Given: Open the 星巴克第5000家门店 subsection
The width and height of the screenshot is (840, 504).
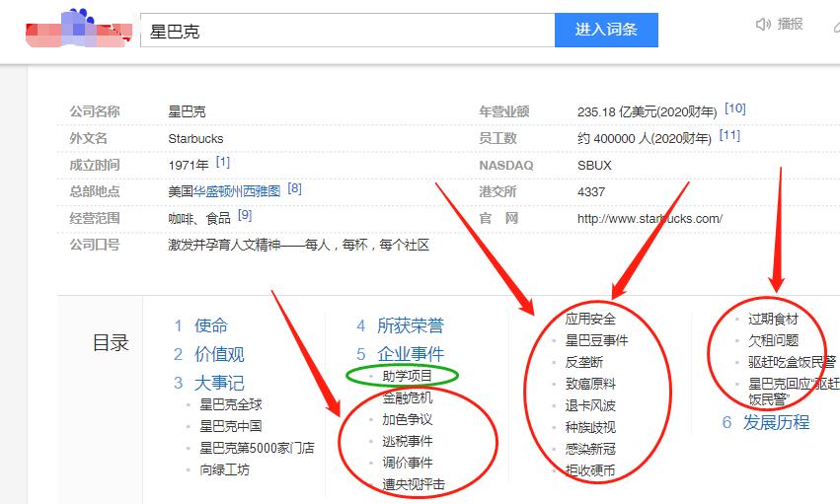Looking at the screenshot, I should pyautogui.click(x=258, y=448).
